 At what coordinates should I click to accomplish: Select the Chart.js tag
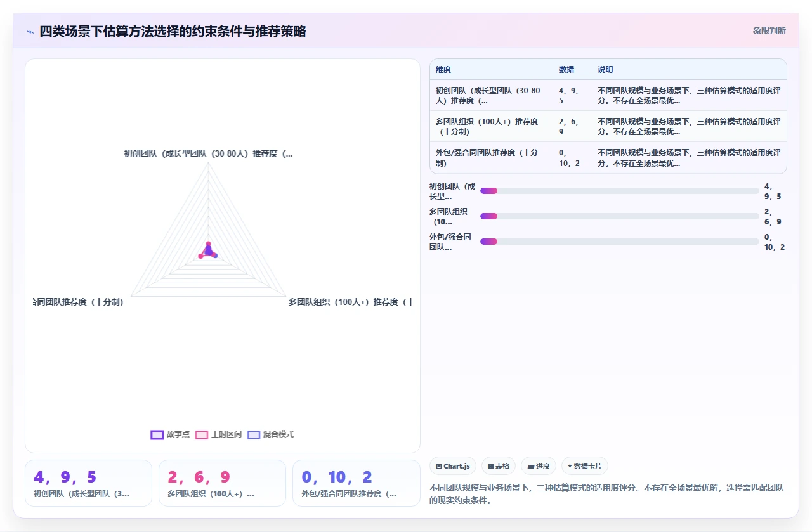[453, 466]
